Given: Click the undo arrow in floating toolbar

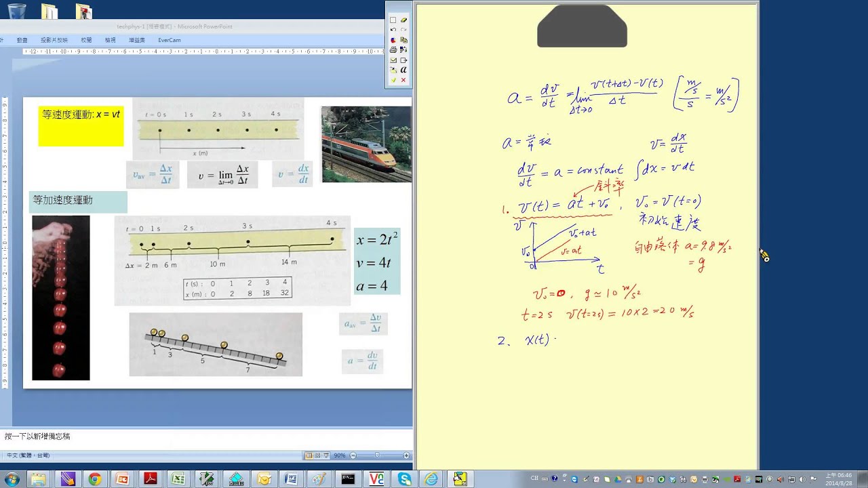Looking at the screenshot, I should point(393,30).
